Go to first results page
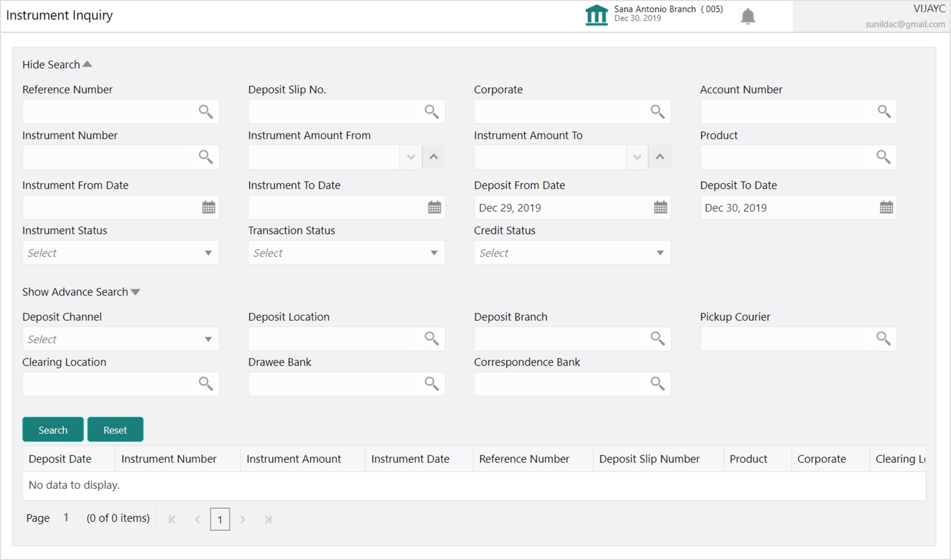 coord(172,519)
